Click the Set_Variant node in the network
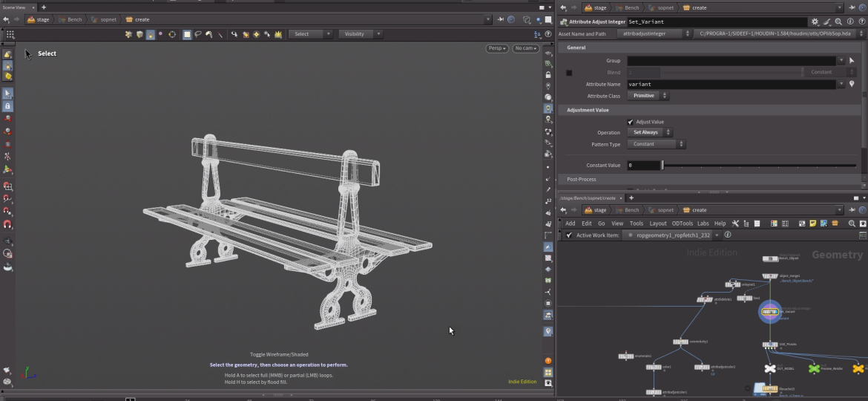 [769, 311]
